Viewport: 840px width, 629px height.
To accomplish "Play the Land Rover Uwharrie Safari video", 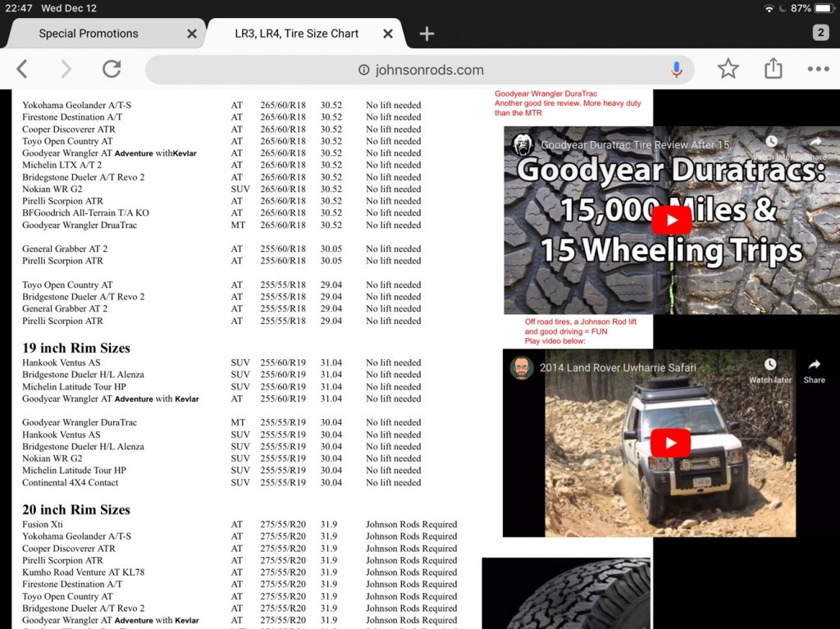I will (x=670, y=443).
